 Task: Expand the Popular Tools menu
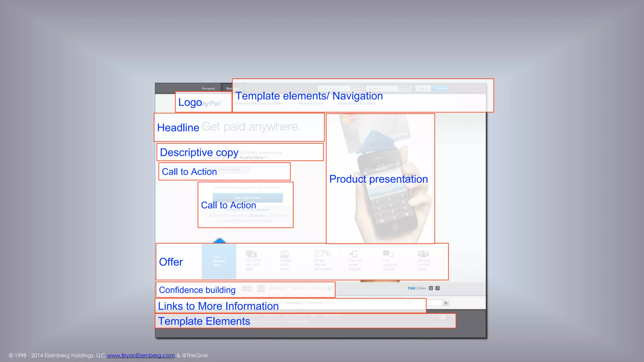point(313,103)
